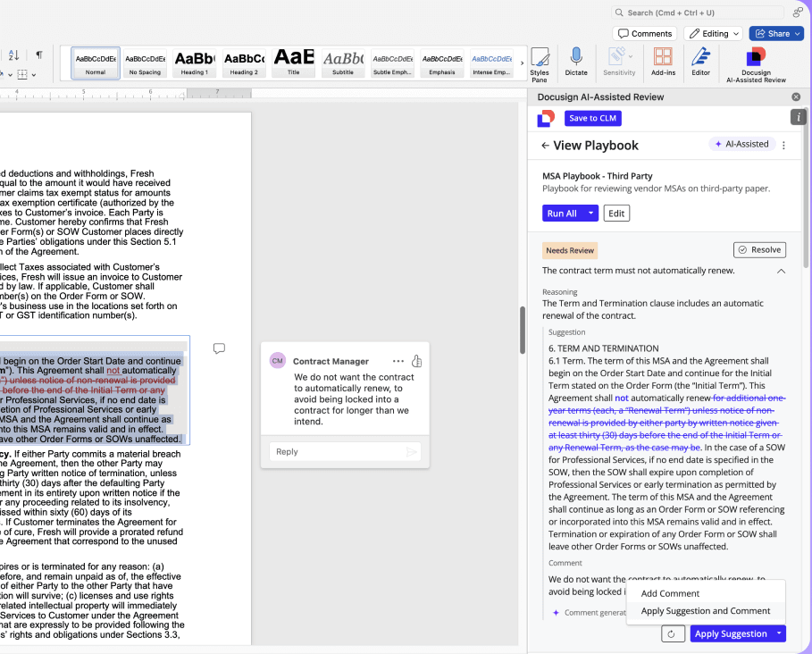Image resolution: width=812 pixels, height=654 pixels.
Task: Select the Normal style
Action: click(x=96, y=63)
